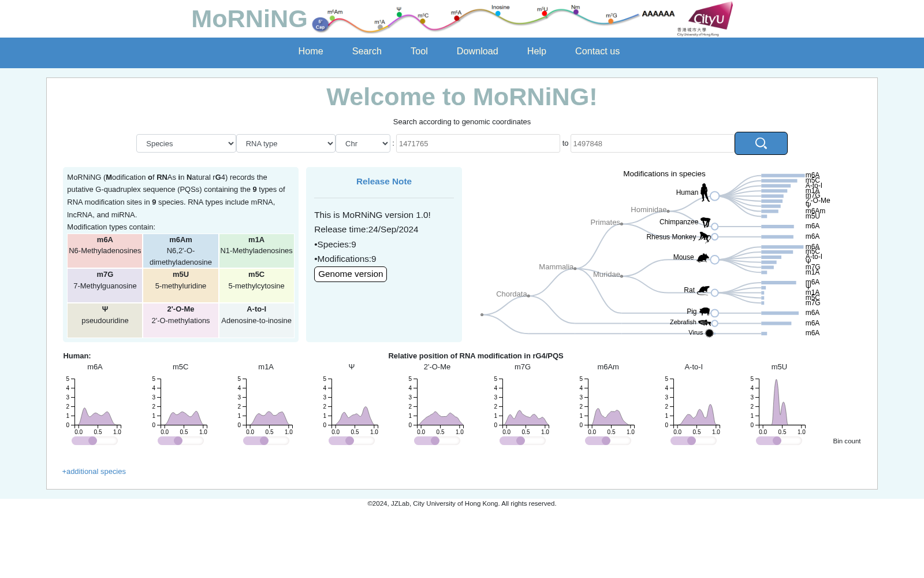
Task: Click the Chordata tree label
Action: click(x=512, y=294)
